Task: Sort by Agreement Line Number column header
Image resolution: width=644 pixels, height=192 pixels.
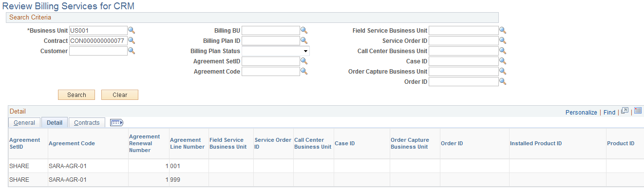Action: click(x=187, y=143)
